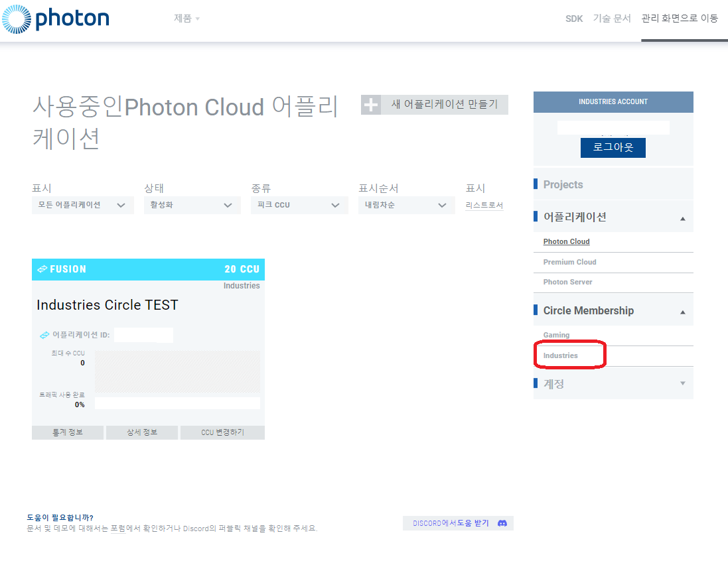Select Photon Server in the sidebar

[x=567, y=282]
